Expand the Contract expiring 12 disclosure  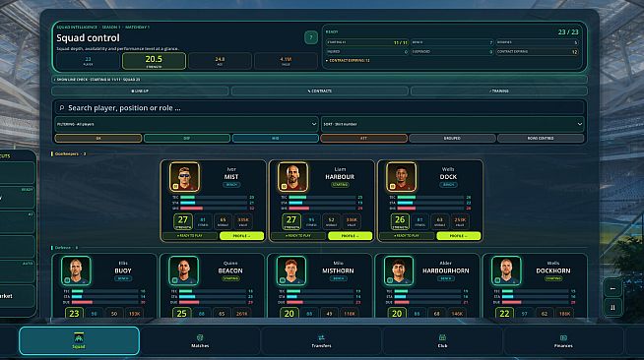349,60
